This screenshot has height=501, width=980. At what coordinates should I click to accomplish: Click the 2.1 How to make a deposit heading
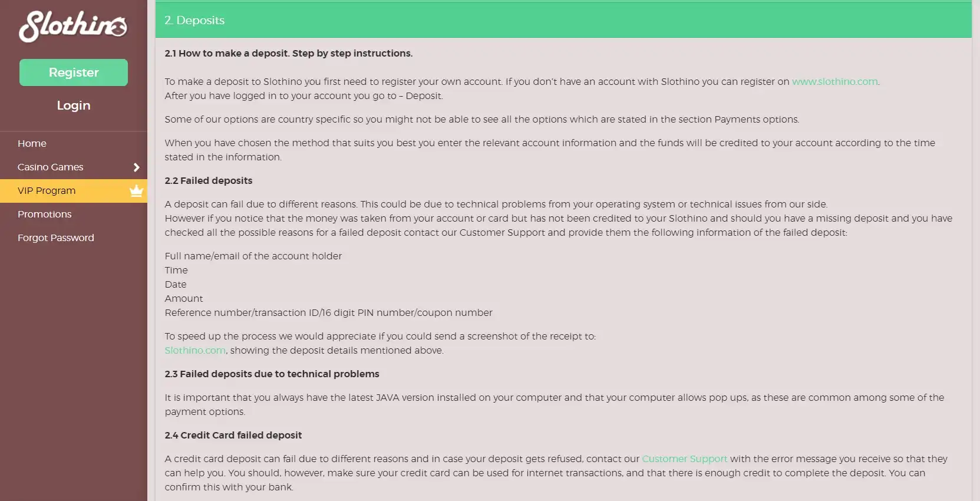(289, 53)
